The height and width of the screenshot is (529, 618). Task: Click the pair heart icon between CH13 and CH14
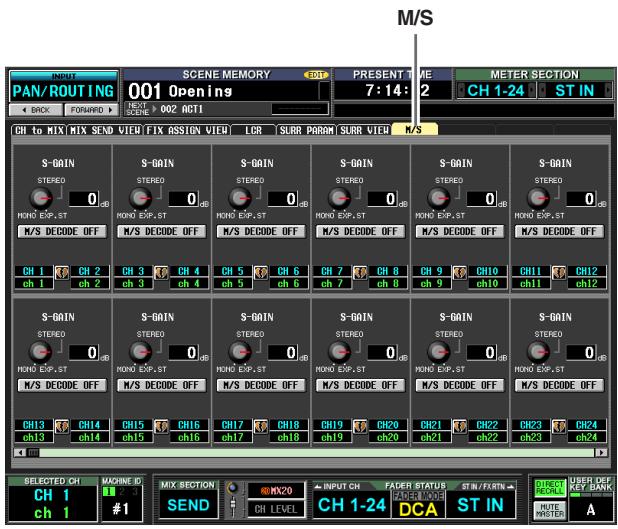coord(62,426)
